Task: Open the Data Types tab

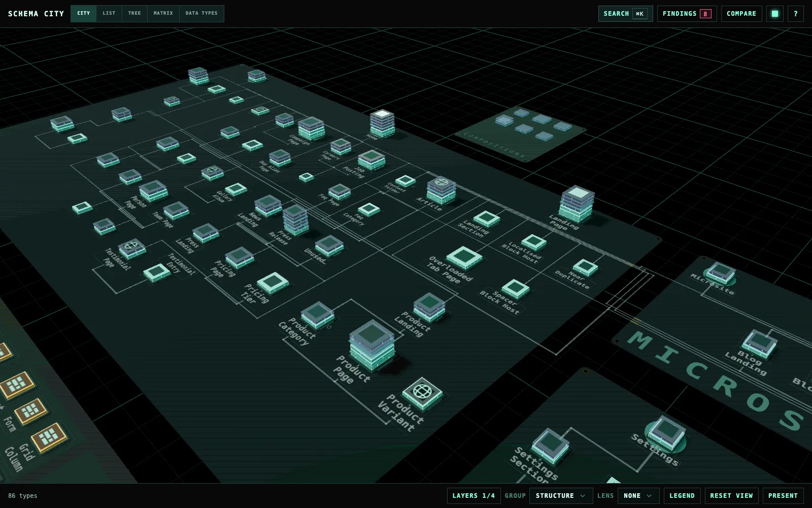Action: [201, 13]
